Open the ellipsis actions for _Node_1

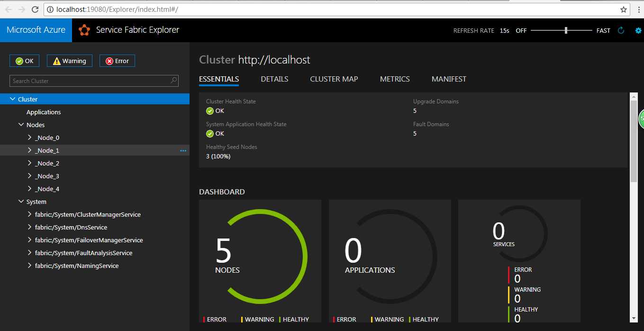click(x=183, y=151)
